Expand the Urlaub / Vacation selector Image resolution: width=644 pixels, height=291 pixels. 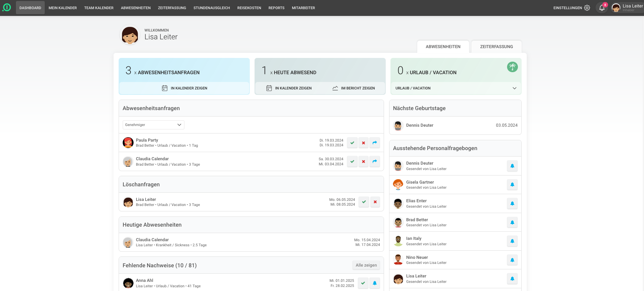click(x=456, y=88)
